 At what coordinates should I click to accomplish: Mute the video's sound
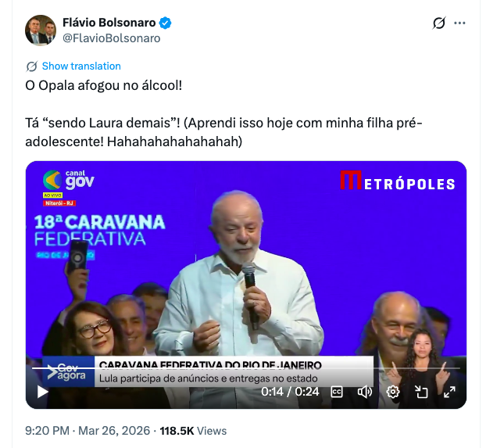(x=365, y=392)
